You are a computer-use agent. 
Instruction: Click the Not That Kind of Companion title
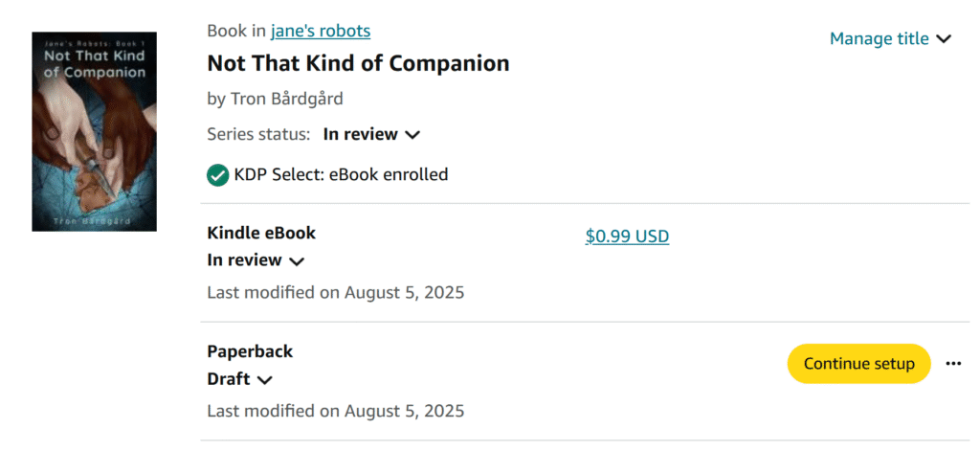[x=358, y=64]
